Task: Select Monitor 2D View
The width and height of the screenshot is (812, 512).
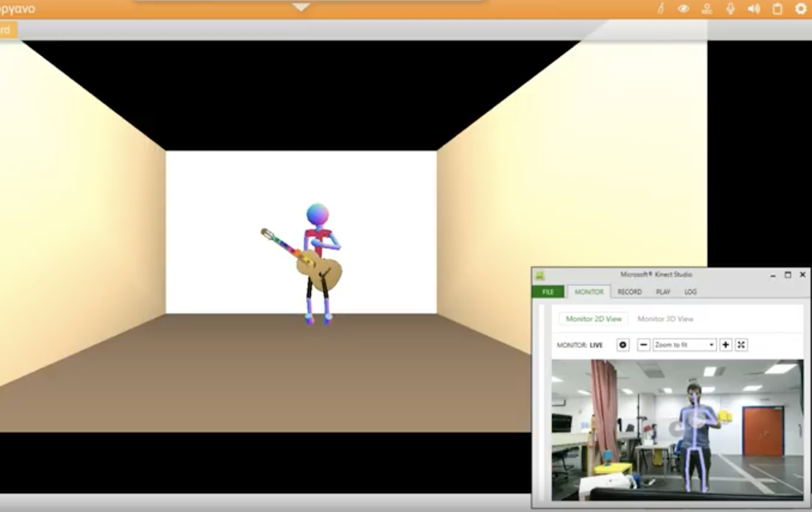Action: [593, 319]
